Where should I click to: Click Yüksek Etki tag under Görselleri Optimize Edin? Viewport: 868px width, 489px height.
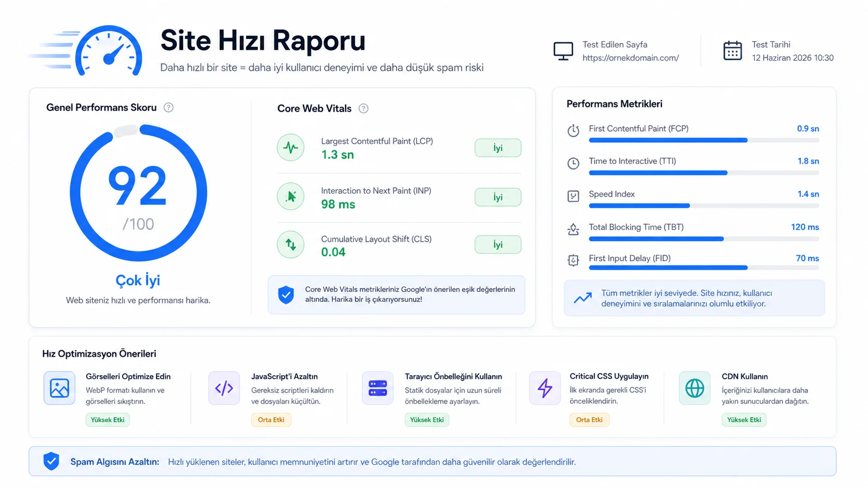point(107,420)
